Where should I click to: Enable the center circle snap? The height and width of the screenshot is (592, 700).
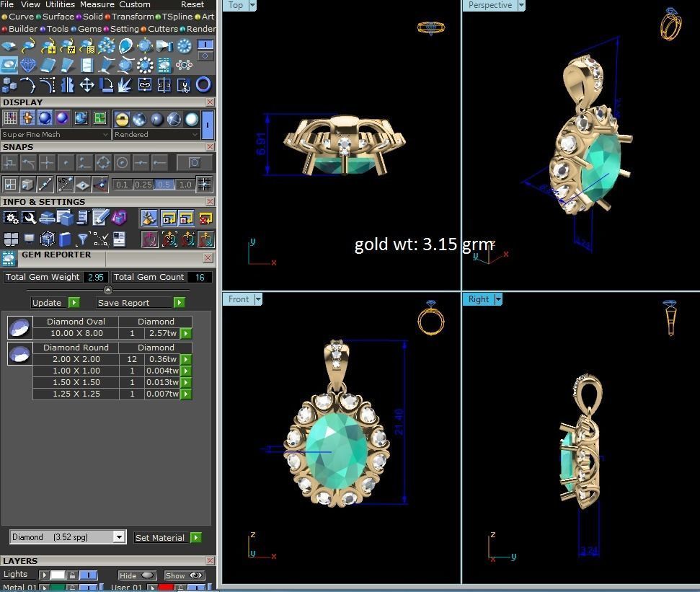[x=121, y=163]
